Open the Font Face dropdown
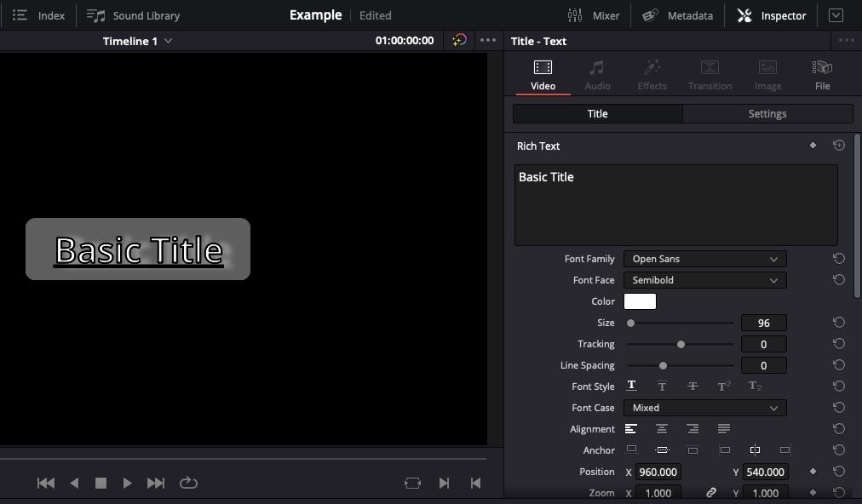This screenshot has height=504, width=862. click(704, 280)
